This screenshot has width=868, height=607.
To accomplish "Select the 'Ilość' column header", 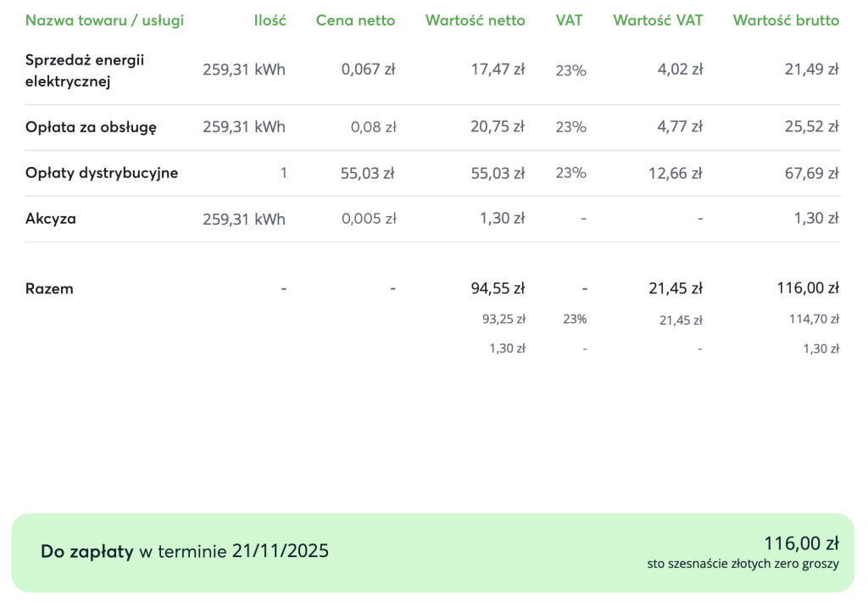I will (x=270, y=20).
